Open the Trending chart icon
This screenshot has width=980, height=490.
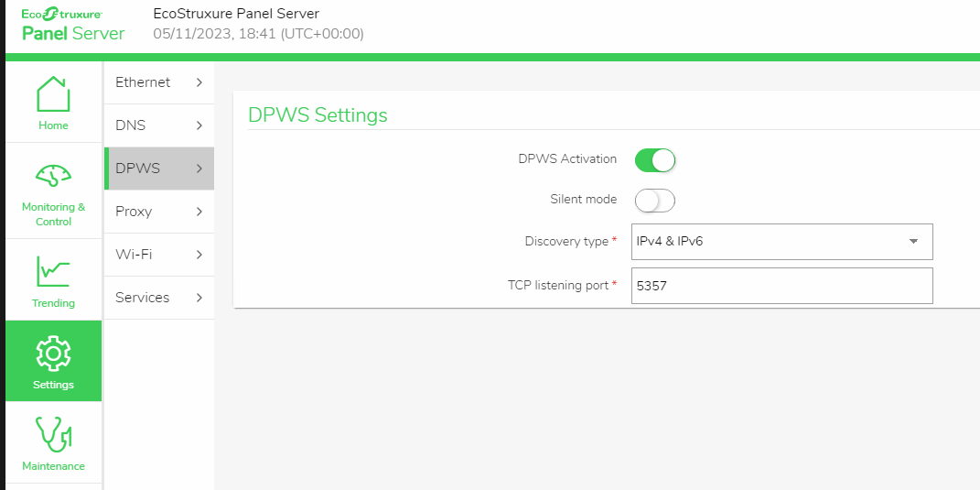[x=53, y=271]
